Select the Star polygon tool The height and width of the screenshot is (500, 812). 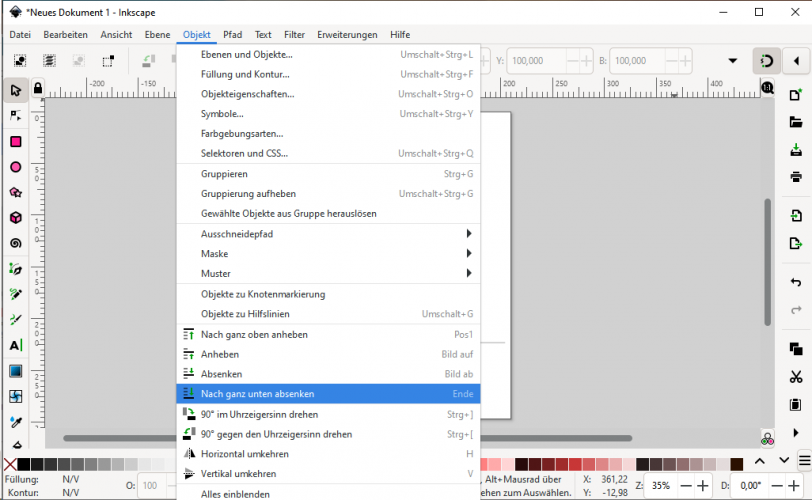[x=16, y=193]
